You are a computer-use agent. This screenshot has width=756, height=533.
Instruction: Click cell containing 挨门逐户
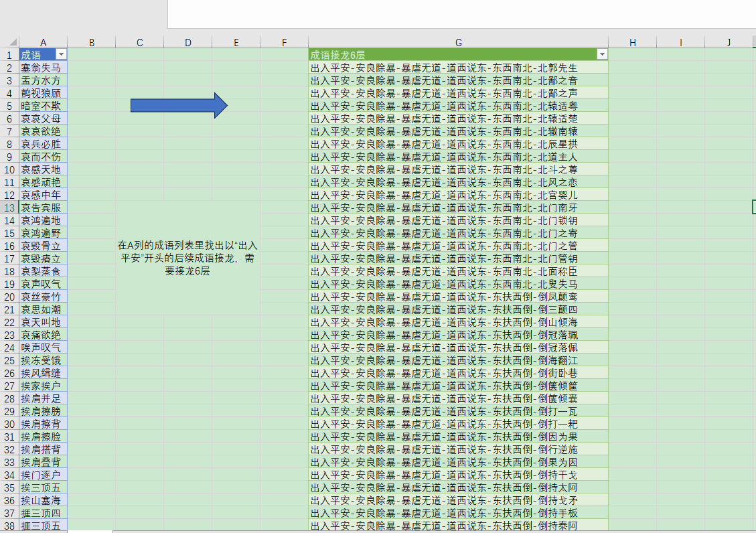pyautogui.click(x=43, y=475)
